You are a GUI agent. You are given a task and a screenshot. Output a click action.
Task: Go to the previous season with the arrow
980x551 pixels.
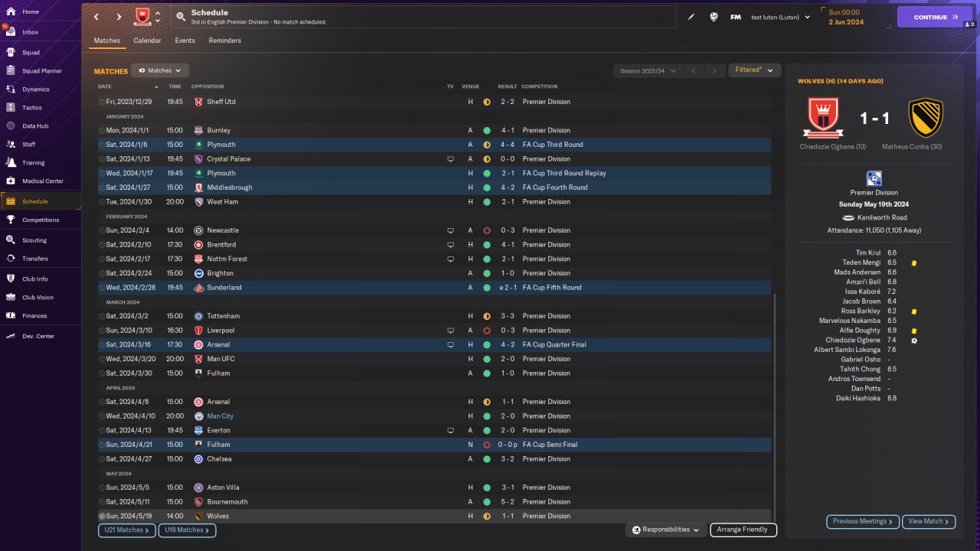(693, 71)
